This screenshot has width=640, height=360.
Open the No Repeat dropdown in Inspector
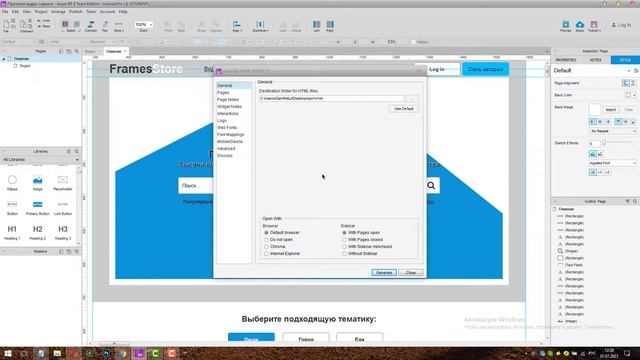(613, 131)
